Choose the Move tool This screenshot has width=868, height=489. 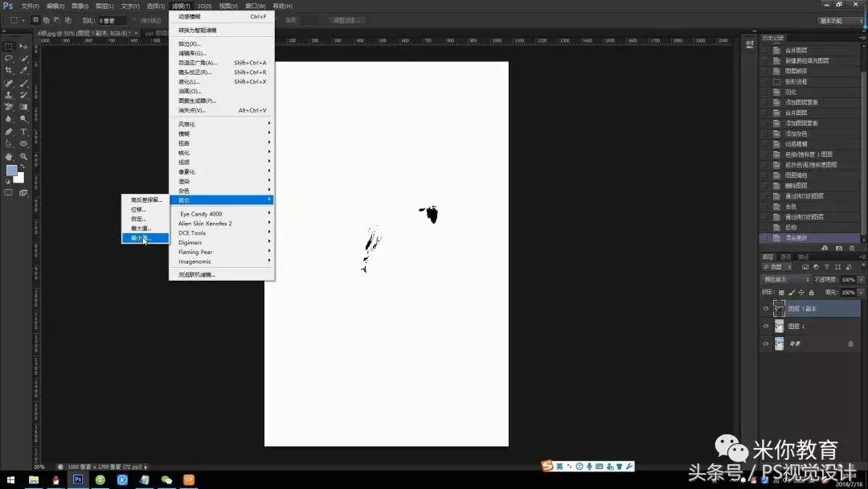23,46
